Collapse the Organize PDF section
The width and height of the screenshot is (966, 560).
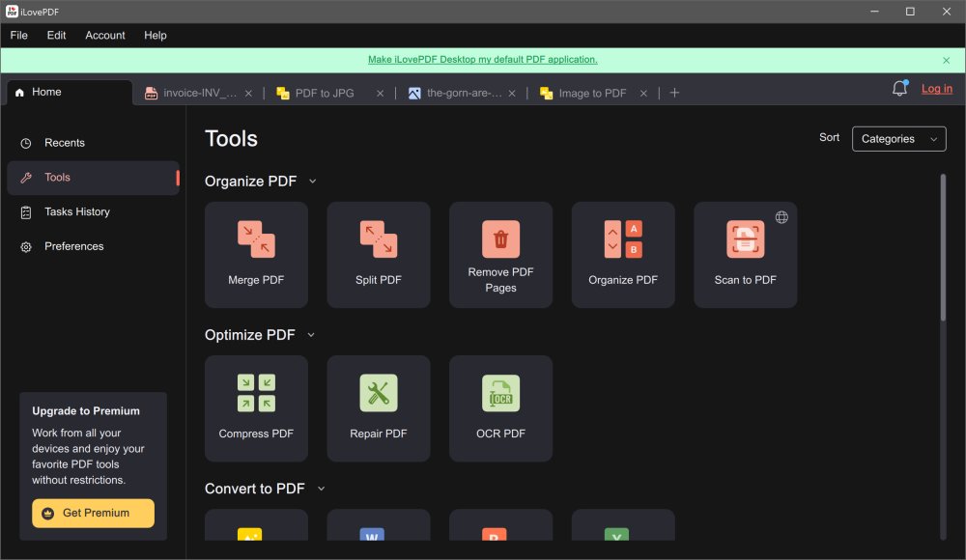point(313,182)
